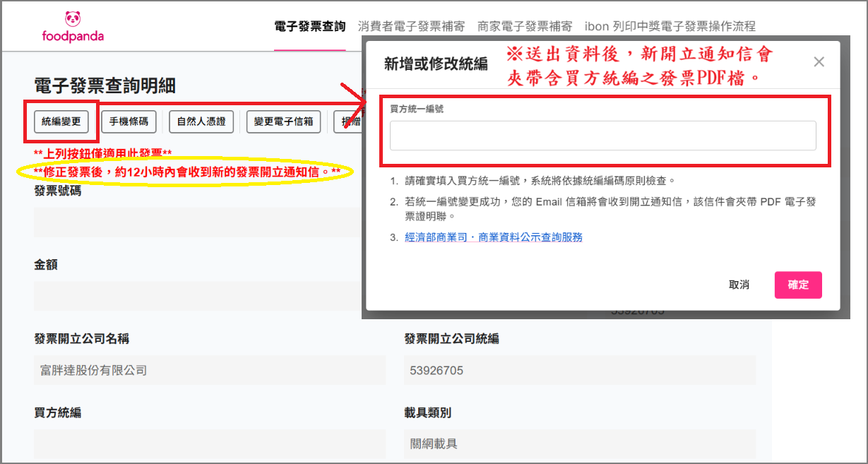Click the 手機條碼 button
868x464 pixels.
(x=129, y=121)
